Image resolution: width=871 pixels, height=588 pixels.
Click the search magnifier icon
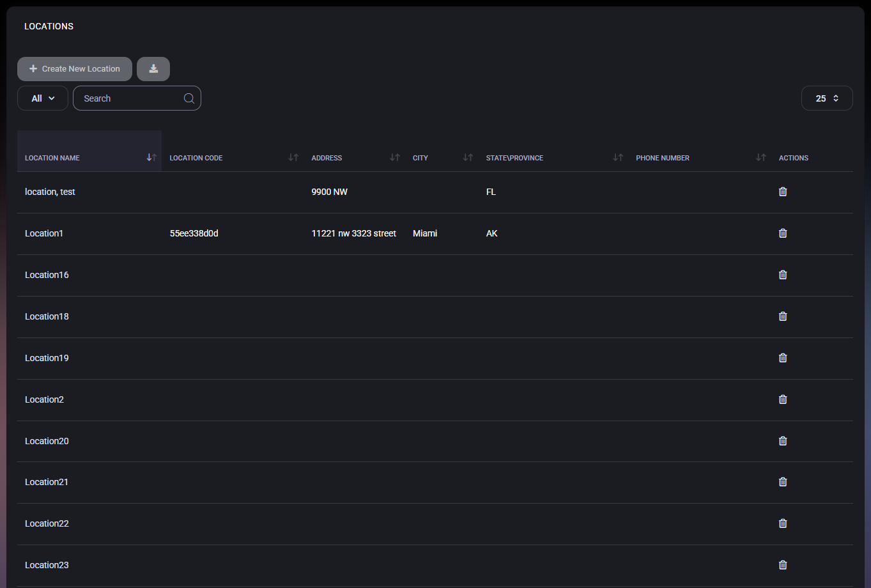(x=189, y=98)
